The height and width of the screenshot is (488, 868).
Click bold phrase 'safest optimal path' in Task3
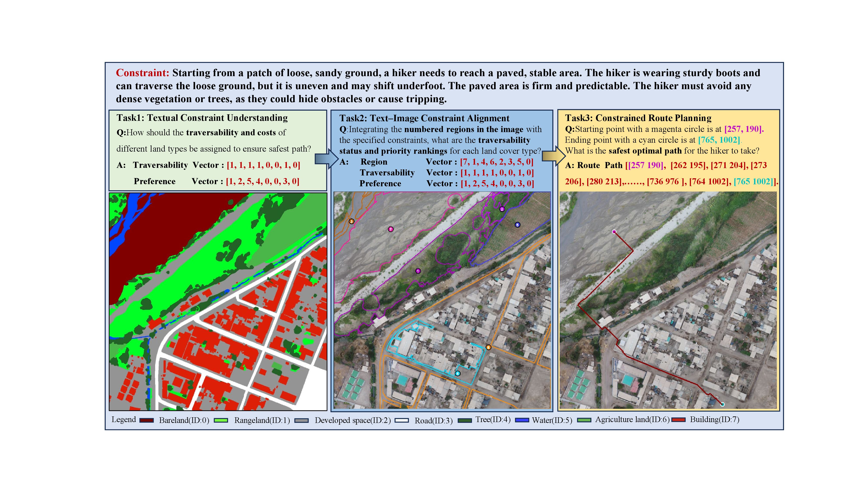(645, 151)
